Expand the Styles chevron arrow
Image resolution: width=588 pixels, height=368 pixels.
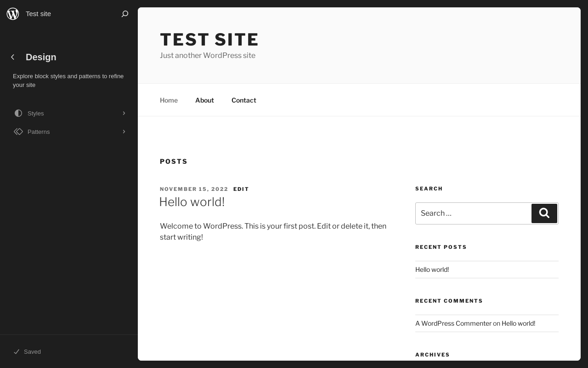124,113
